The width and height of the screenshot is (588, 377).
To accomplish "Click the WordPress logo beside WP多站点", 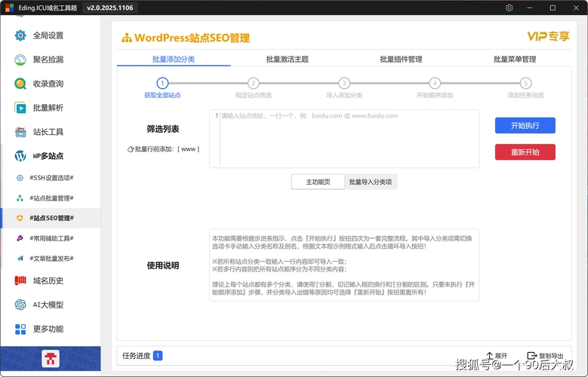I will tap(20, 156).
